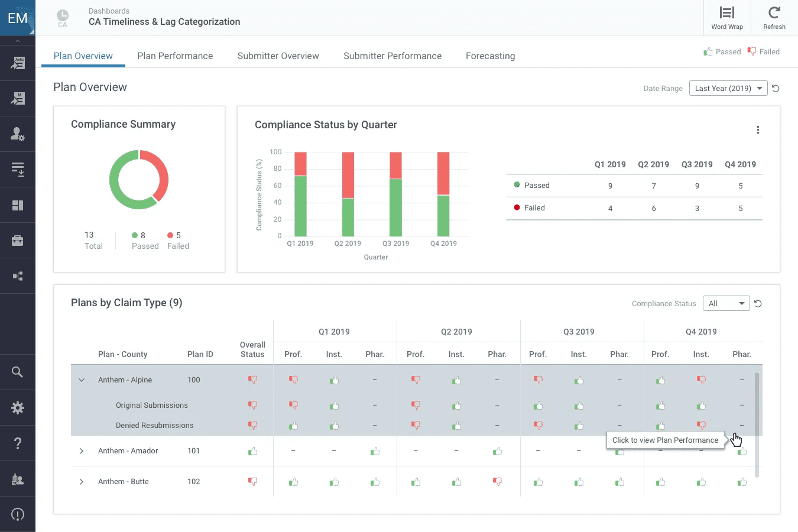The height and width of the screenshot is (532, 798).
Task: Click Denied Resubmissions Q2 2019 Prof. thumbs-down
Action: tap(416, 426)
